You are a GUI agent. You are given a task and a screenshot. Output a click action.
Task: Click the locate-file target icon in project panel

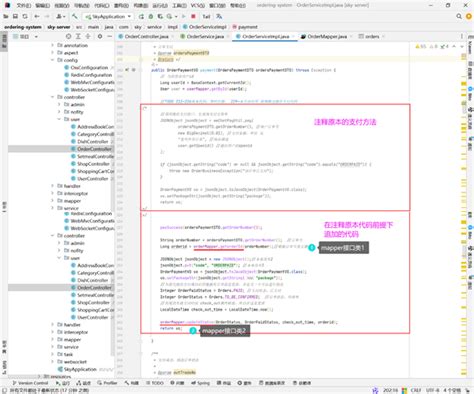point(68,36)
